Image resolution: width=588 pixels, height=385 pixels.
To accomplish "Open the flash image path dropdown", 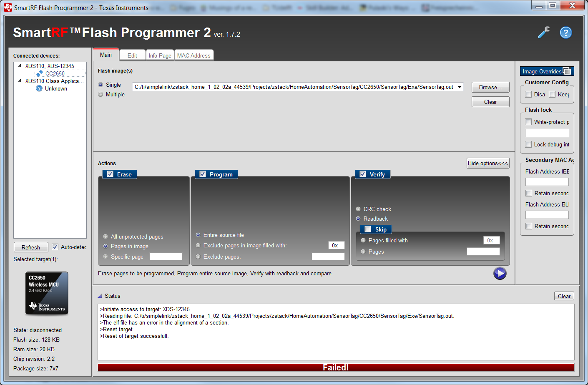I will [460, 87].
